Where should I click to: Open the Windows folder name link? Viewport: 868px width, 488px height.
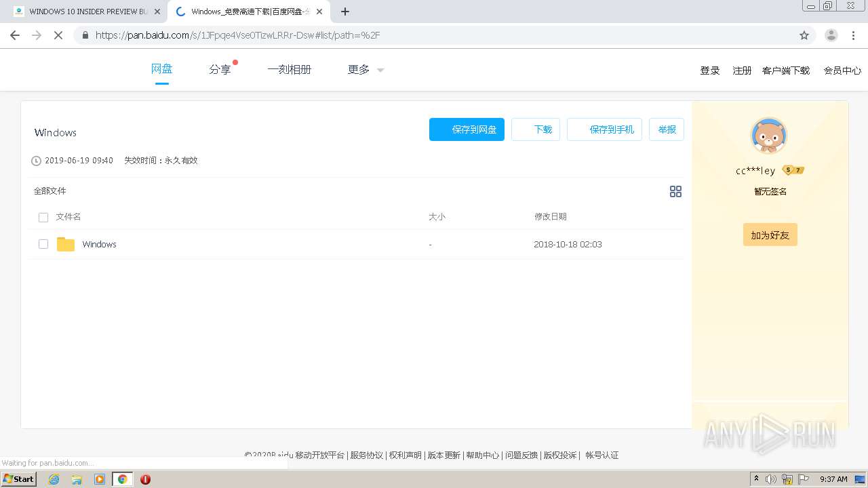pyautogui.click(x=99, y=244)
